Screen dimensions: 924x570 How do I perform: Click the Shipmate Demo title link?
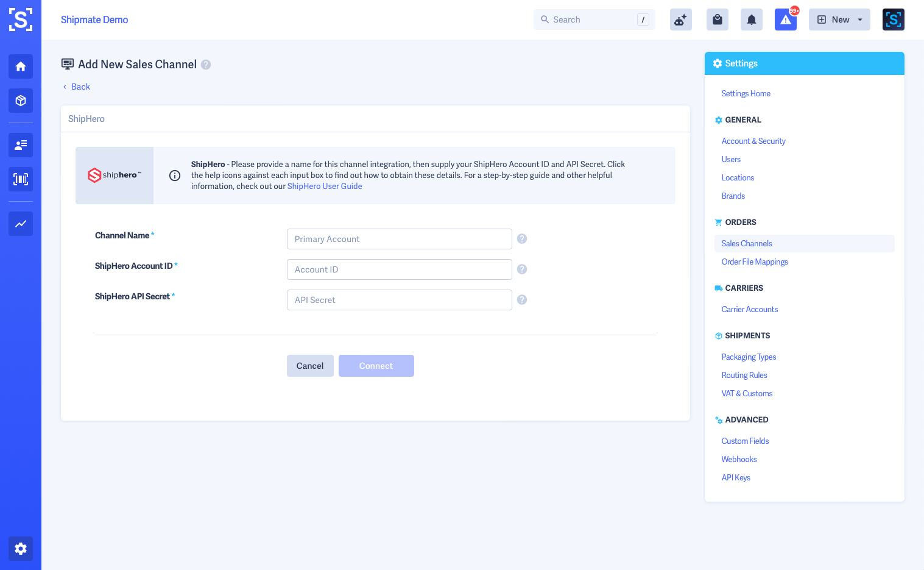click(x=94, y=20)
